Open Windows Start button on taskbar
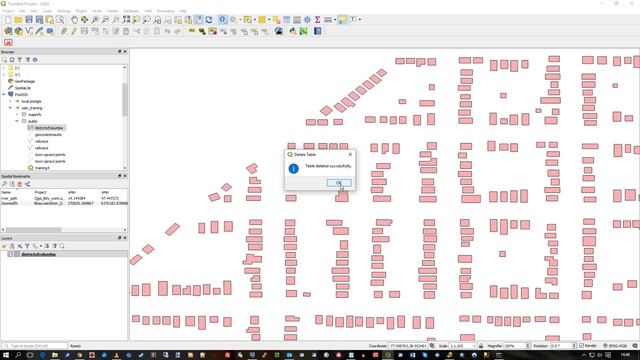The width and height of the screenshot is (640, 360). pyautogui.click(x=6, y=355)
